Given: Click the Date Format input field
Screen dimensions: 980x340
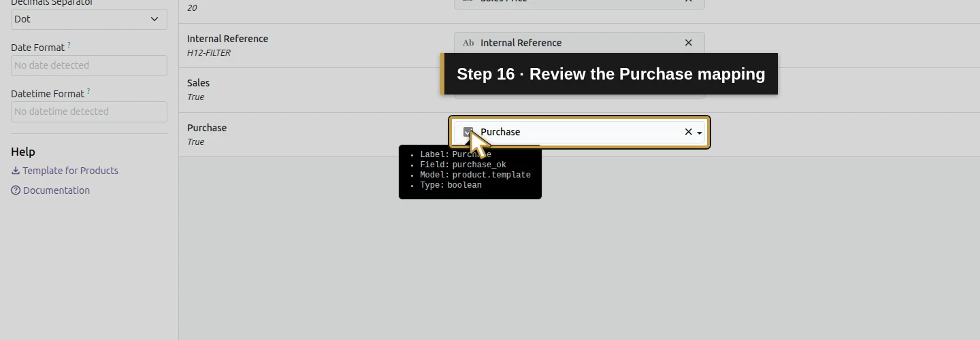Looking at the screenshot, I should [x=89, y=65].
